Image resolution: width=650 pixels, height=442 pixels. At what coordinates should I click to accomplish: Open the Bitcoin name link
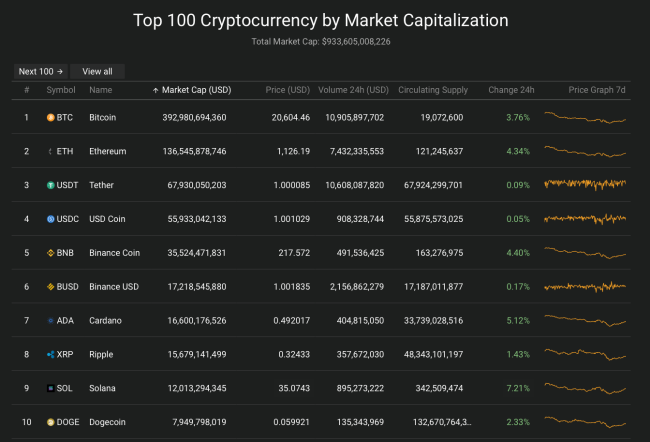click(102, 118)
